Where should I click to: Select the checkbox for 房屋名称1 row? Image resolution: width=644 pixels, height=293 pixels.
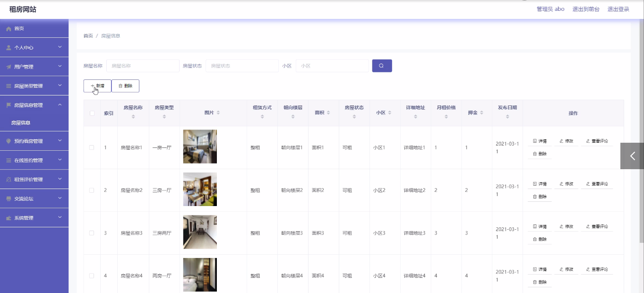92,147
